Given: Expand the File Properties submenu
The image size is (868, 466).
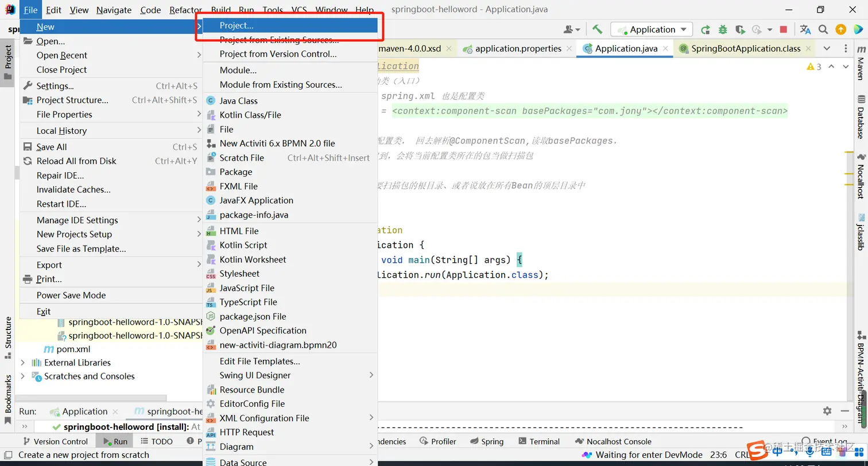Looking at the screenshot, I should point(111,114).
